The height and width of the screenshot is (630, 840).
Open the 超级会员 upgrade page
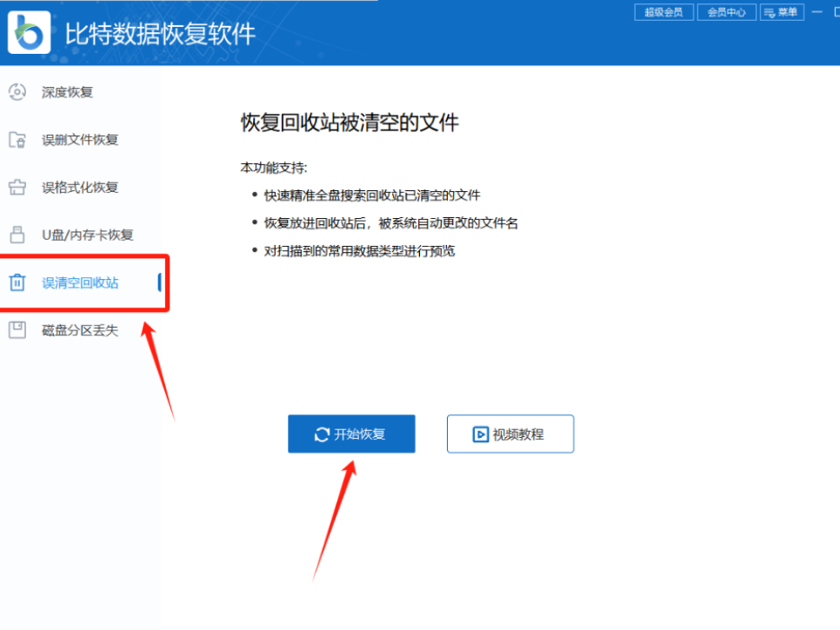point(663,12)
